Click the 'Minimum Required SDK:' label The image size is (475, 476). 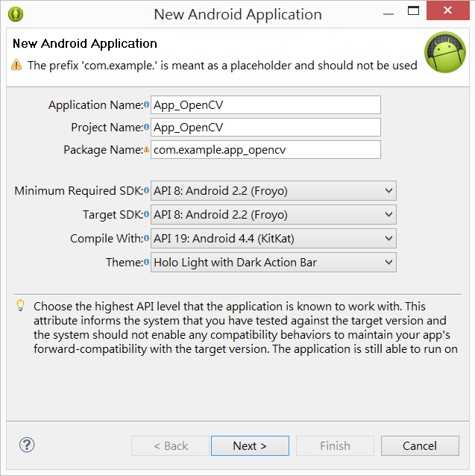click(78, 191)
